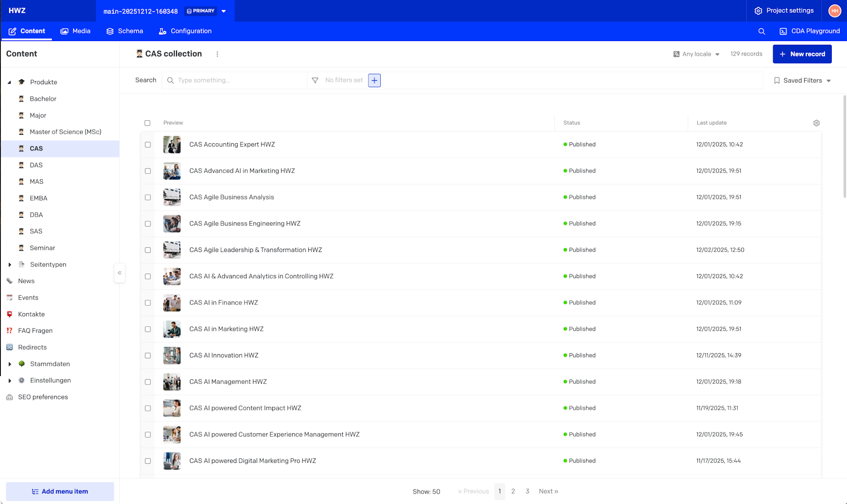Screen dimensions: 847x504
Task: Check the CAS Accounting Expert HWZ checkbox
Action: click(x=148, y=144)
